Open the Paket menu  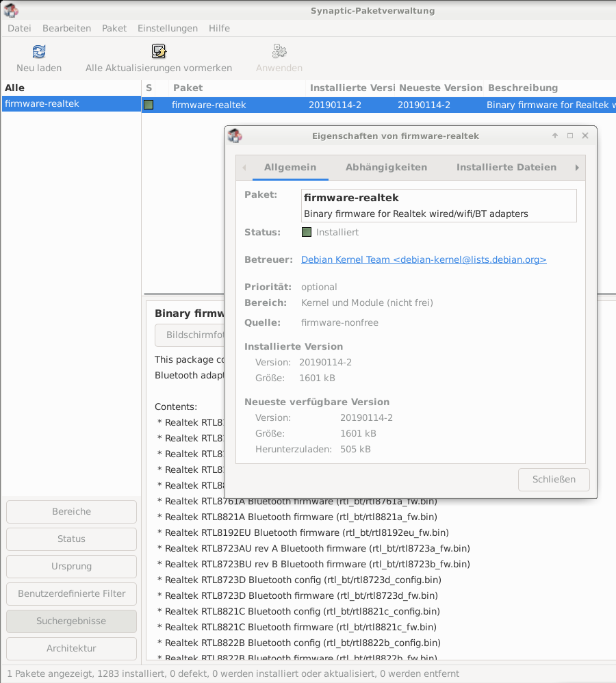[x=114, y=28]
